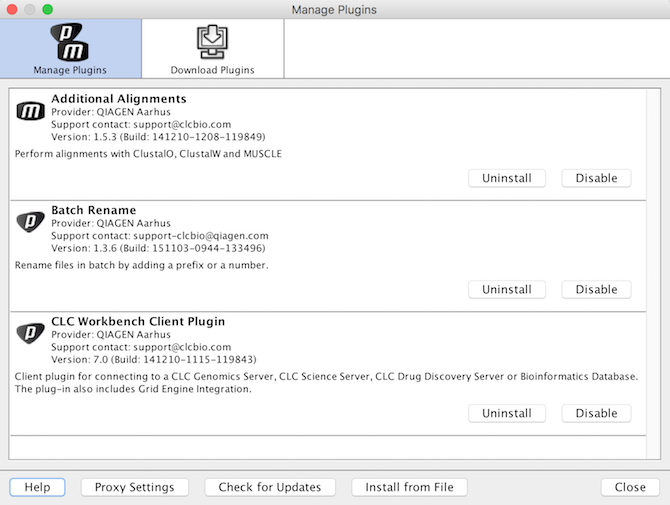This screenshot has height=505, width=670.
Task: Uninstall the Additional Alignments plugin
Action: coord(507,178)
